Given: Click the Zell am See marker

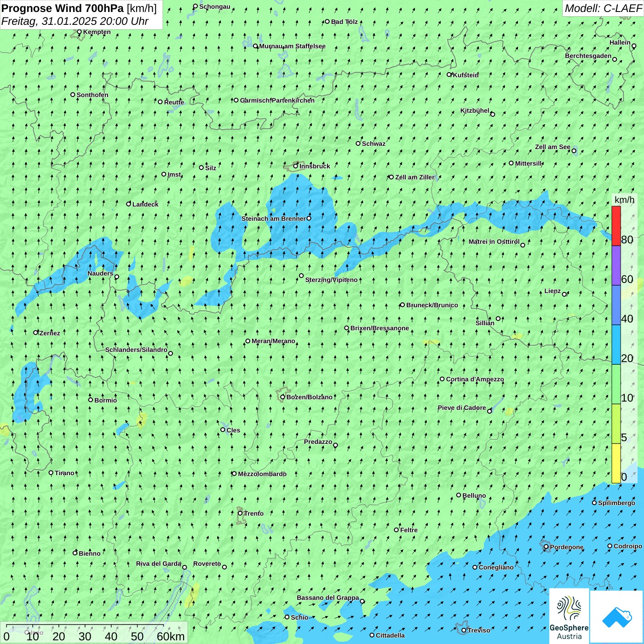Looking at the screenshot, I should click(574, 150).
